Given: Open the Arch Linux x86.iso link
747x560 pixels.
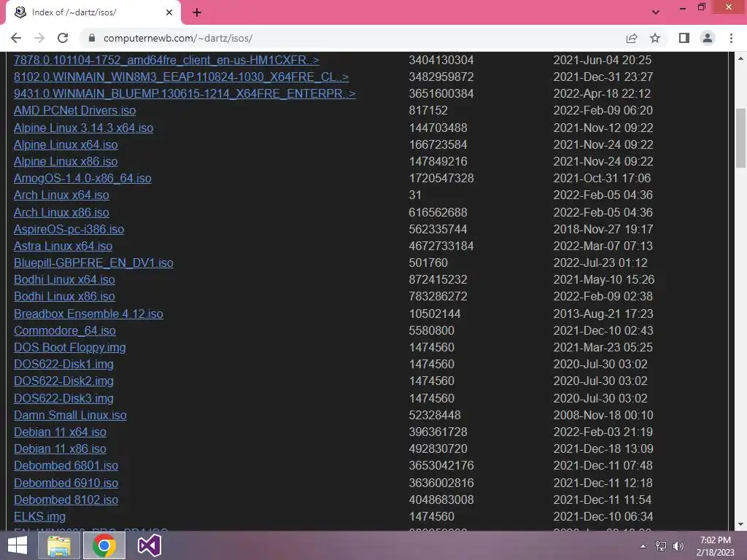Looking at the screenshot, I should [x=61, y=212].
